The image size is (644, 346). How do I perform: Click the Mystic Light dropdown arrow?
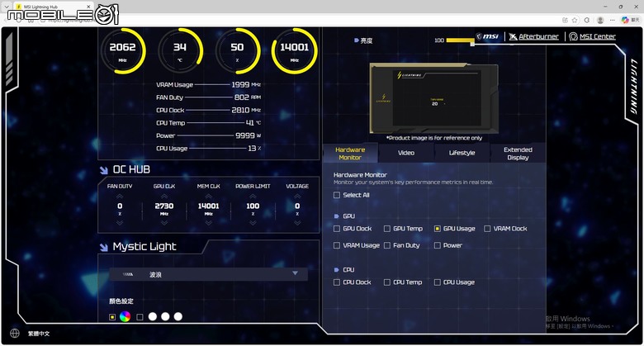pyautogui.click(x=295, y=273)
